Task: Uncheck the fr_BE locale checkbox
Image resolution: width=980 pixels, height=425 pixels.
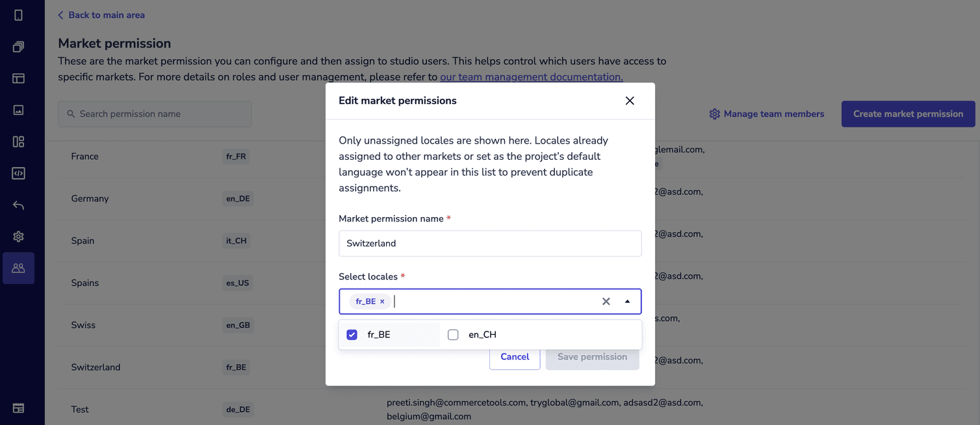Action: click(x=352, y=334)
